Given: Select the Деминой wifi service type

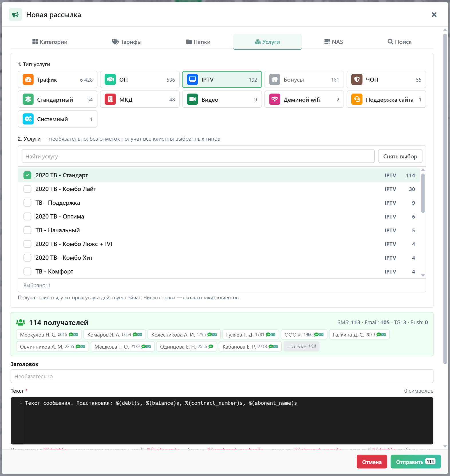Looking at the screenshot, I should 304,99.
